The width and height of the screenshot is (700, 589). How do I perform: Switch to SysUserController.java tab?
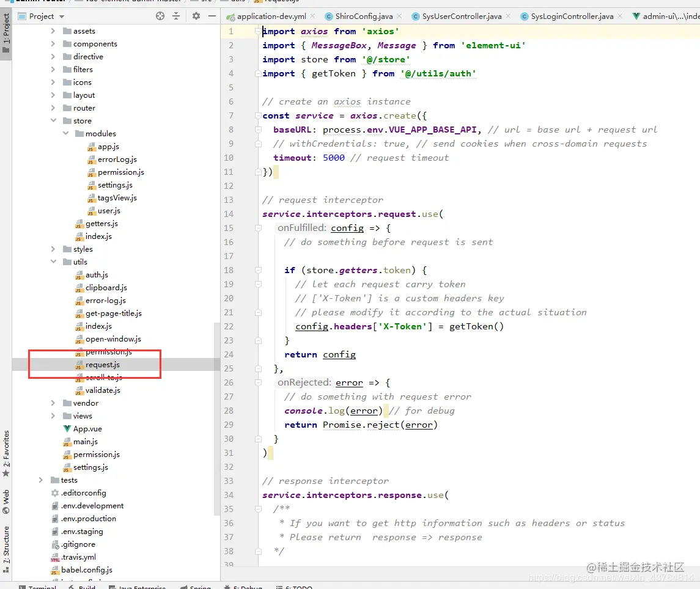click(x=462, y=16)
